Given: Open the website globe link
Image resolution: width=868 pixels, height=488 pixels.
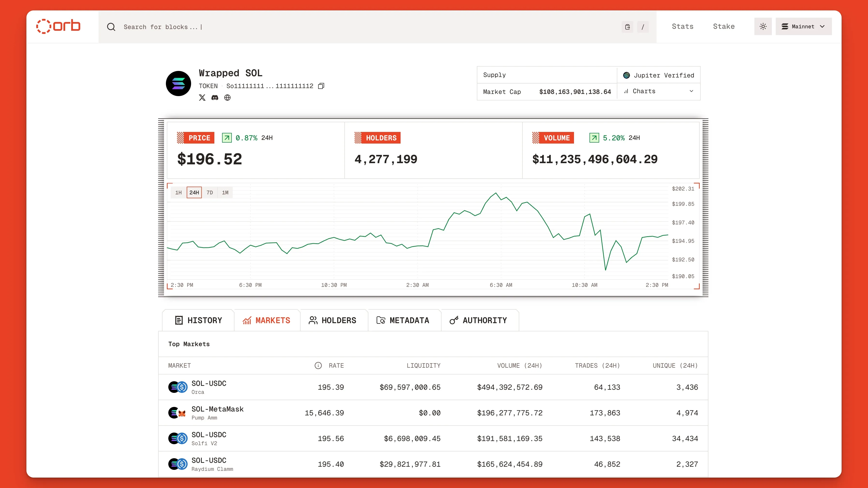Looking at the screenshot, I should 227,98.
